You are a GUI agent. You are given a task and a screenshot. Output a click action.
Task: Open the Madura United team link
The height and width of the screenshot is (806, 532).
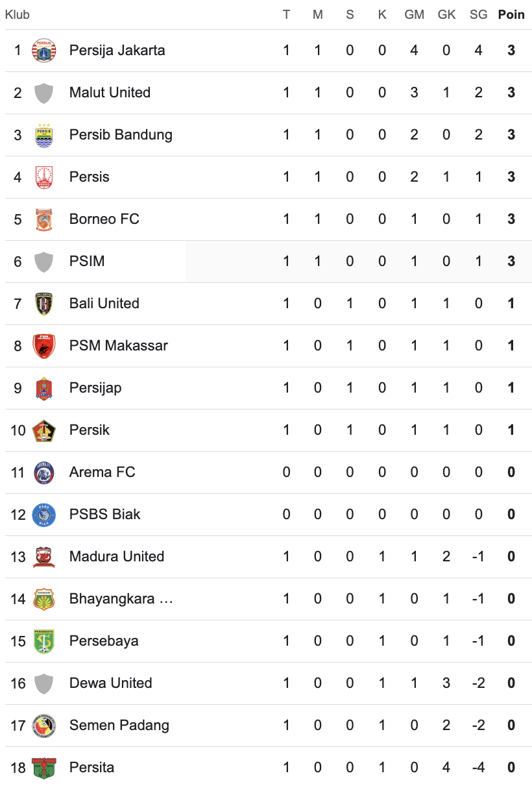117,556
